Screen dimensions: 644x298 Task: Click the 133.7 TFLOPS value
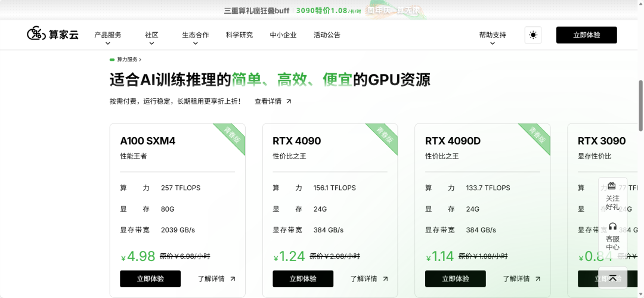coord(488,188)
